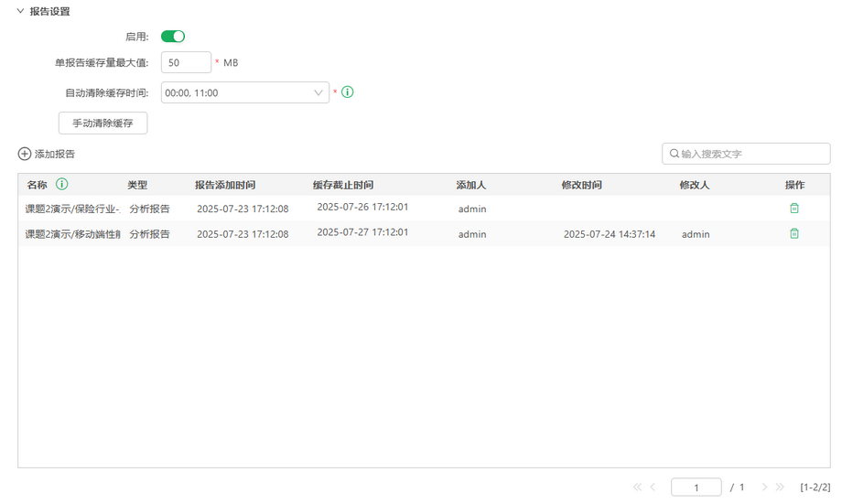This screenshot has width=842, height=504.
Task: Delete the 课题2演示/移动端性能 report row
Action: pos(794,234)
